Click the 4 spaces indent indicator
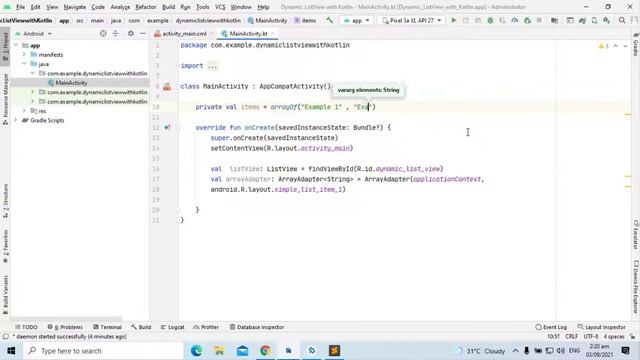640x360 pixels. coord(614,337)
